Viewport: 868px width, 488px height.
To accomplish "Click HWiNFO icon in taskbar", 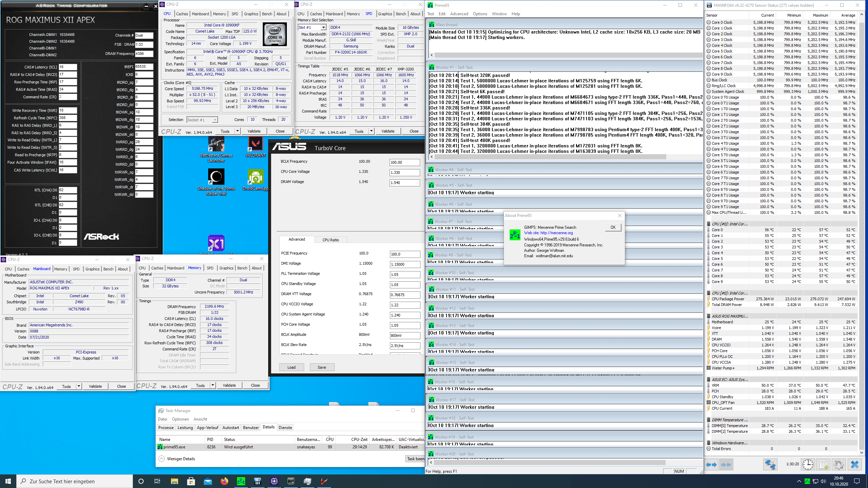I will (258, 481).
